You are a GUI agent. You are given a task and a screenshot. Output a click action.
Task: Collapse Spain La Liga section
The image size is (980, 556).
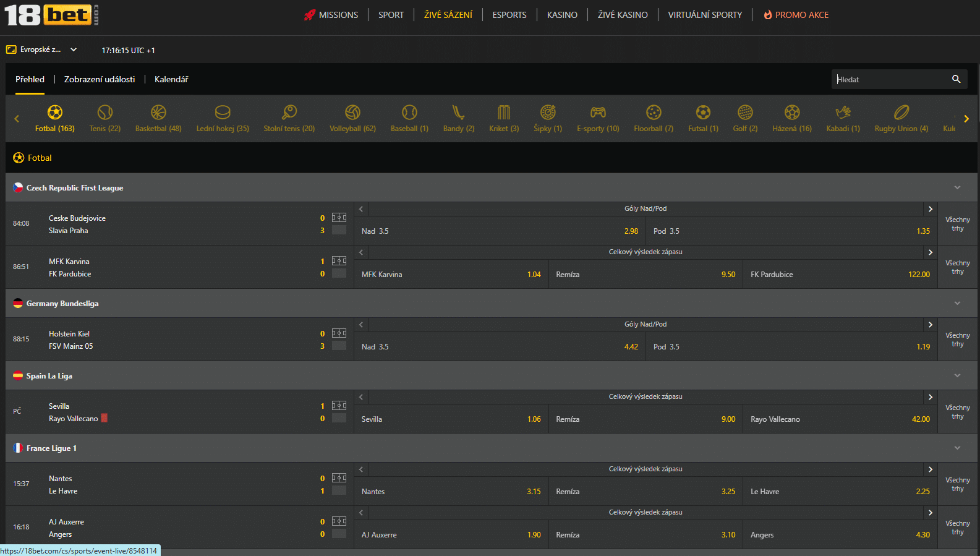[x=957, y=375]
